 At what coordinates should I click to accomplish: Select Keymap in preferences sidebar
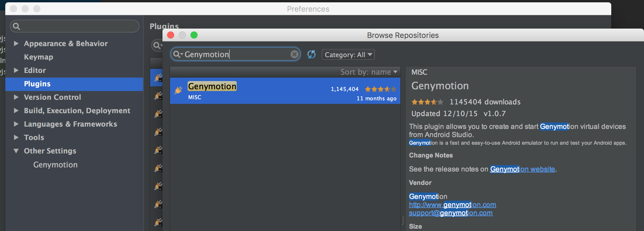point(39,57)
